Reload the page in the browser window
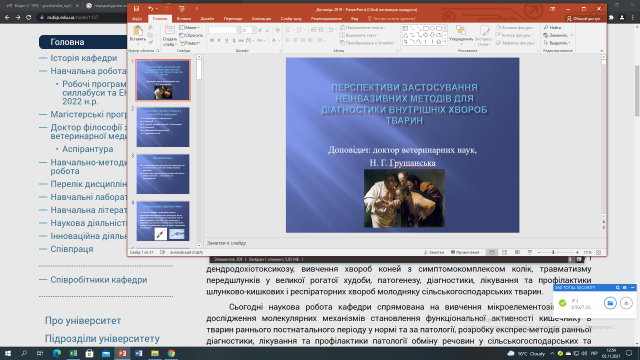 [28, 18]
